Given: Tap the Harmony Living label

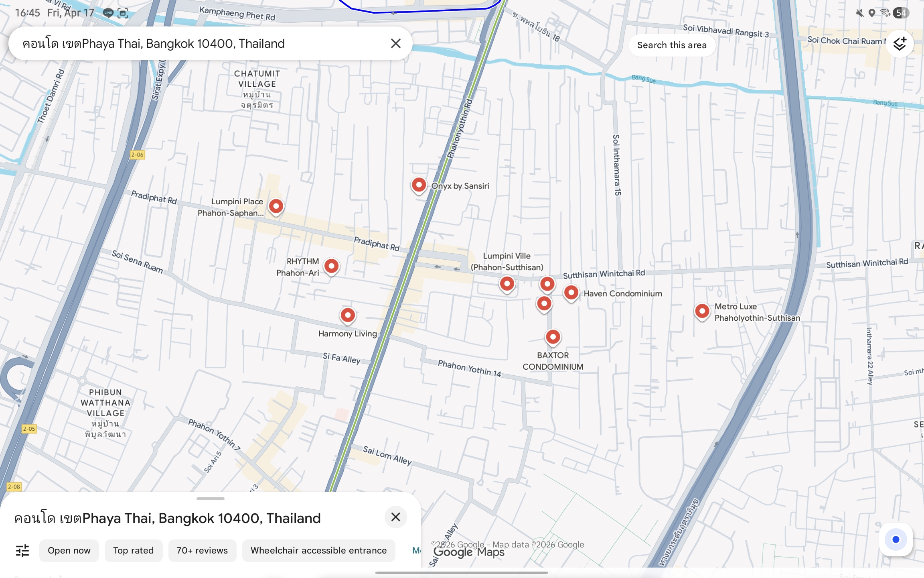Looking at the screenshot, I should [348, 334].
